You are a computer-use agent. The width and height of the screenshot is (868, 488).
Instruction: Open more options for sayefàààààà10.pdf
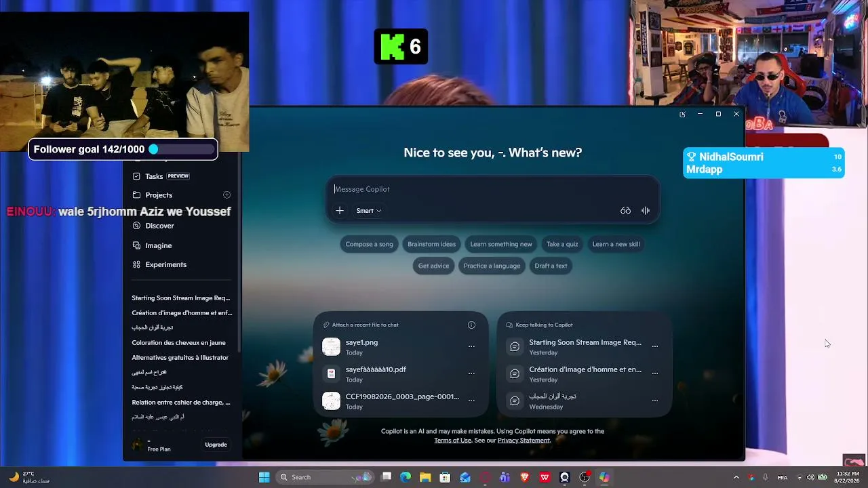471,373
